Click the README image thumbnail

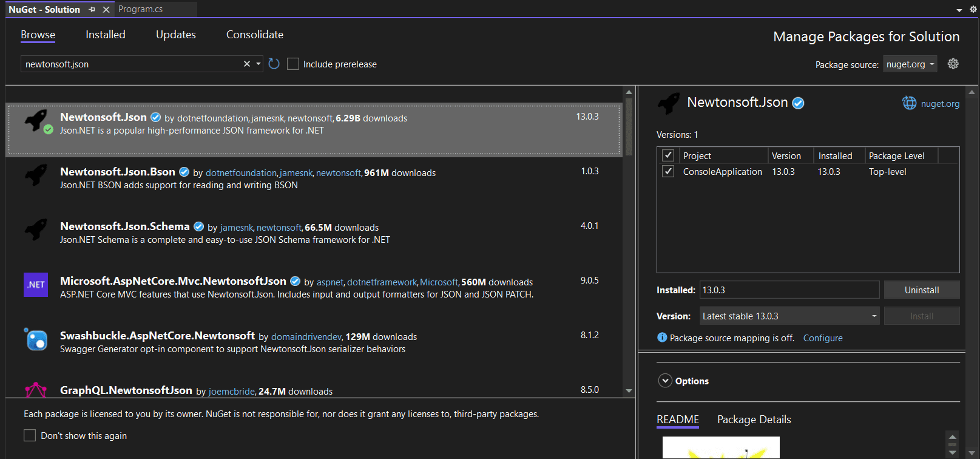(x=721, y=447)
